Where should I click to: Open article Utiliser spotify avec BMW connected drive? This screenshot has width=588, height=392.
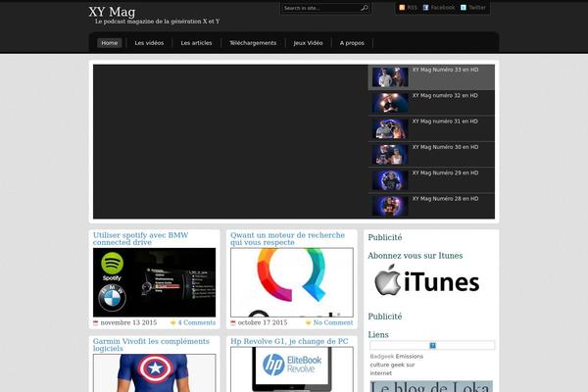point(140,238)
